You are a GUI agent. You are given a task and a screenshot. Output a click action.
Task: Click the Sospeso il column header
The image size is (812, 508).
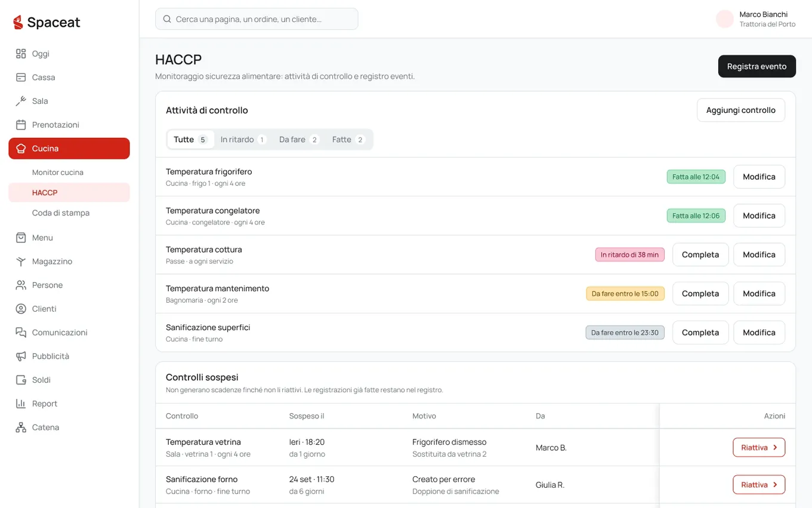[307, 416]
